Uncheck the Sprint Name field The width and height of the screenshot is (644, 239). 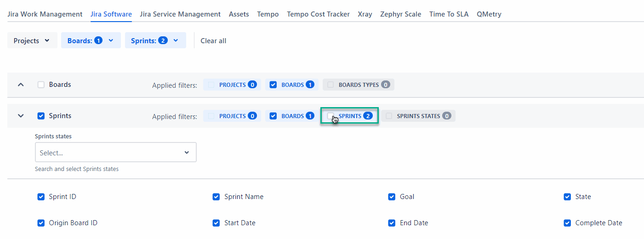coord(216,197)
